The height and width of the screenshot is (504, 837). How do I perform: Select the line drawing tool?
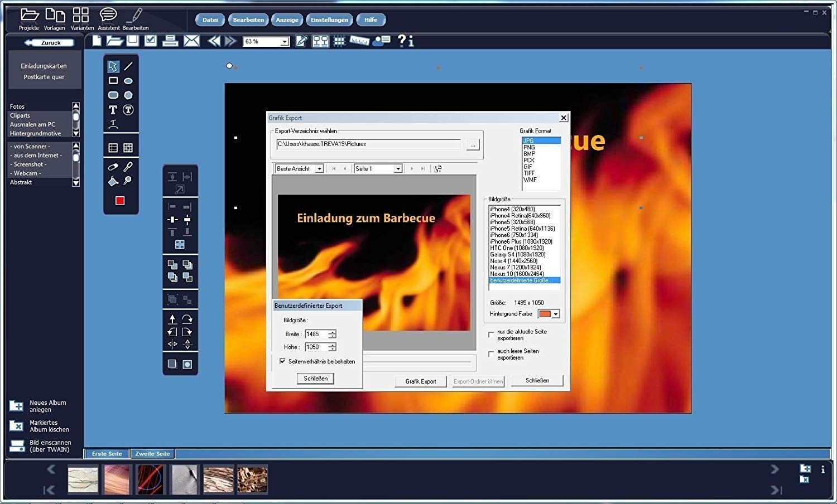pos(128,66)
